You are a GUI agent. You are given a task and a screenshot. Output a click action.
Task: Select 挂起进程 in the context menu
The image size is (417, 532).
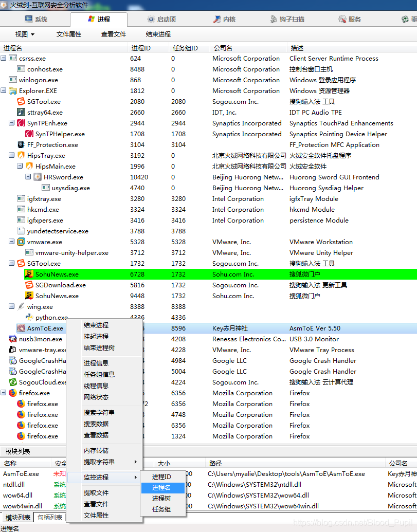[x=104, y=337]
